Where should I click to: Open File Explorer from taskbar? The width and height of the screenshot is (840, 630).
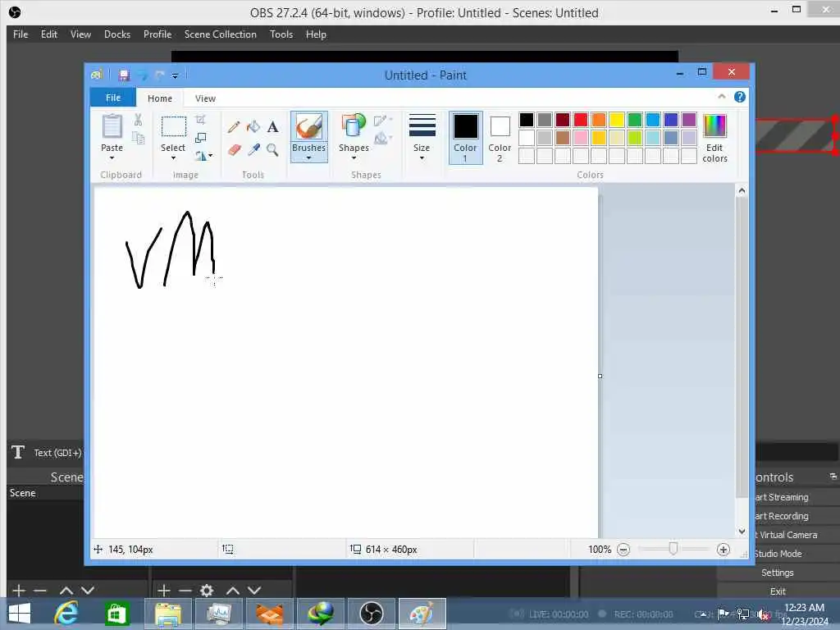tap(167, 614)
